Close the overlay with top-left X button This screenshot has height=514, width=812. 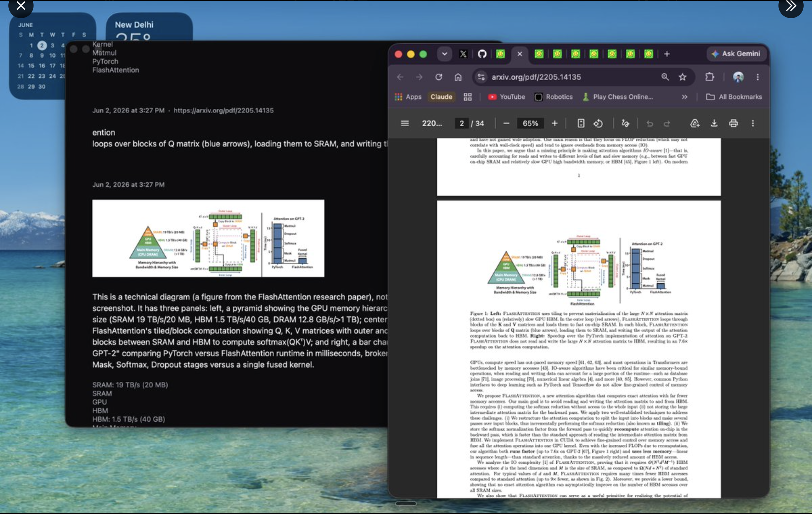(x=21, y=6)
